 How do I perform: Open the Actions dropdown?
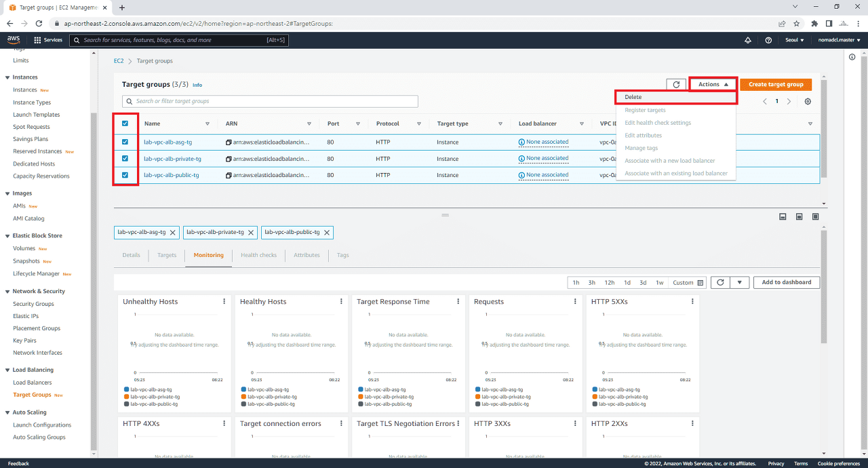(713, 84)
